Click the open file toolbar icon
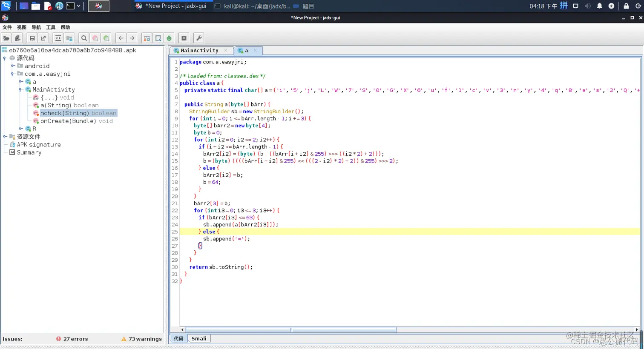Image resolution: width=644 pixels, height=349 pixels. [x=6, y=38]
